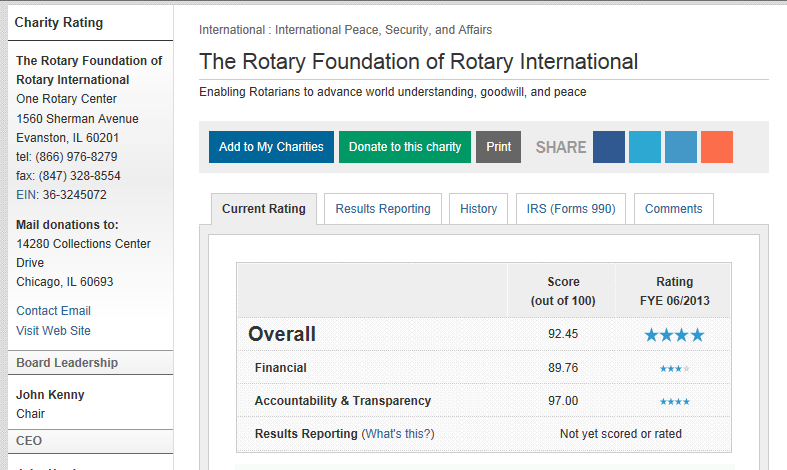Open the History tab

(478, 209)
